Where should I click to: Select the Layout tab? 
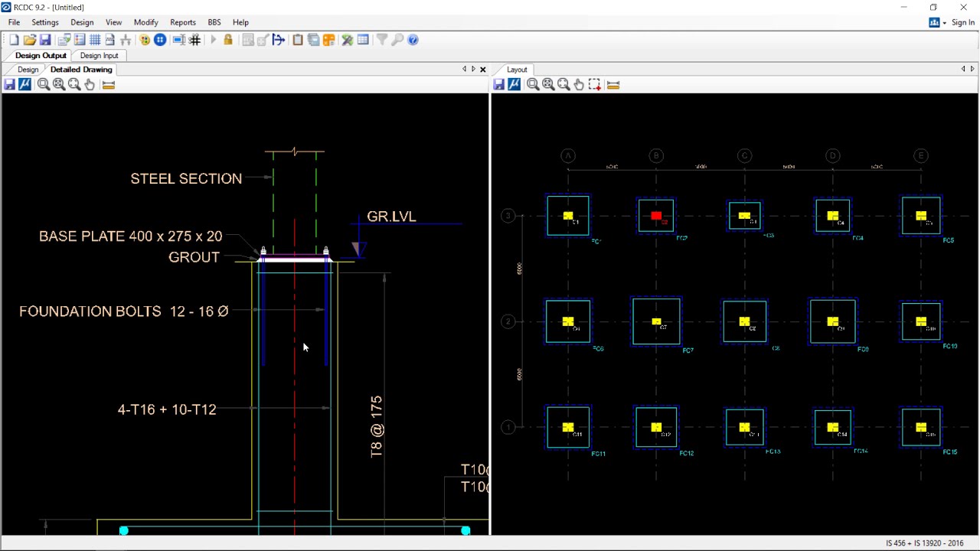click(x=517, y=70)
